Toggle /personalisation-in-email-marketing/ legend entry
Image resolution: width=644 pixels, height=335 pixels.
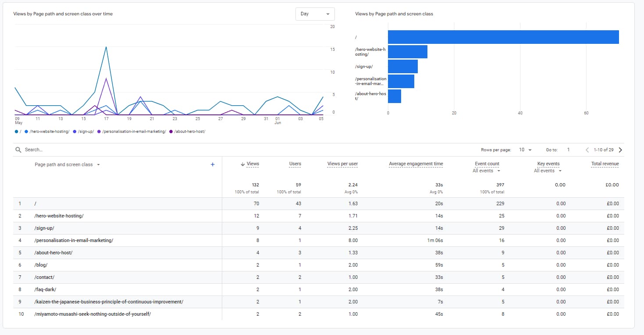132,132
